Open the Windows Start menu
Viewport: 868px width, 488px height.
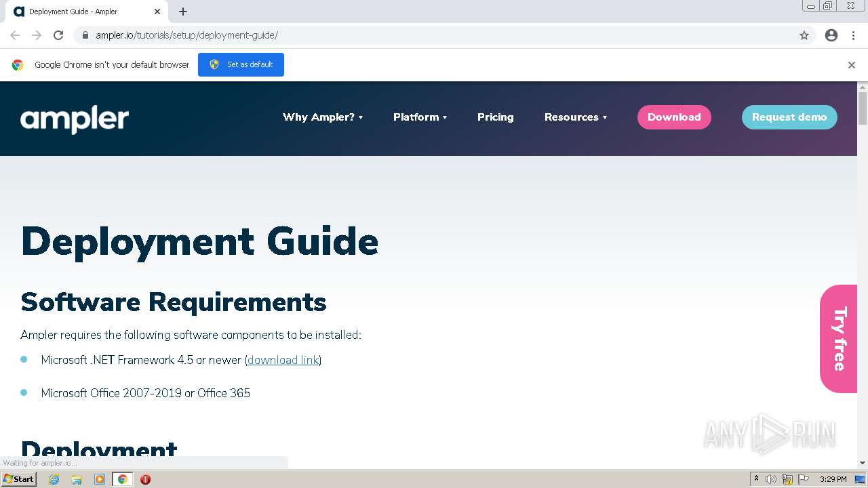(x=19, y=479)
